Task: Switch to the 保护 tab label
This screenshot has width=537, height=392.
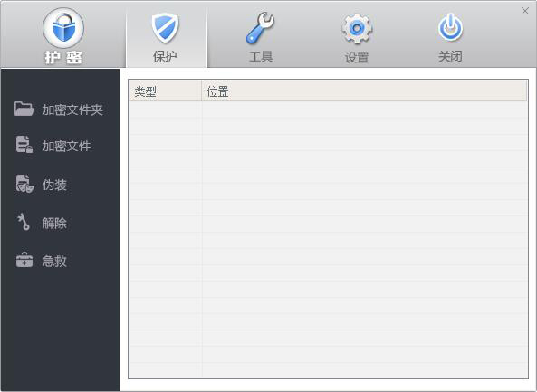Action: coord(165,56)
